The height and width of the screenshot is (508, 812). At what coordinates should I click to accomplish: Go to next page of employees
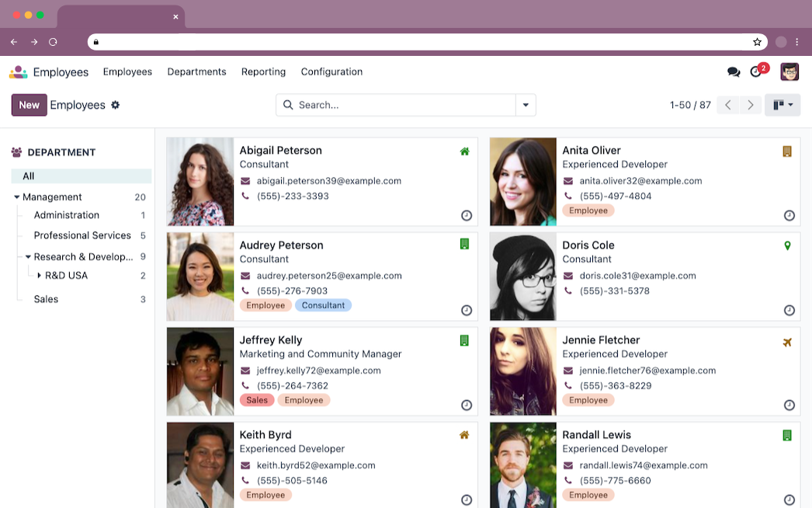coord(750,105)
